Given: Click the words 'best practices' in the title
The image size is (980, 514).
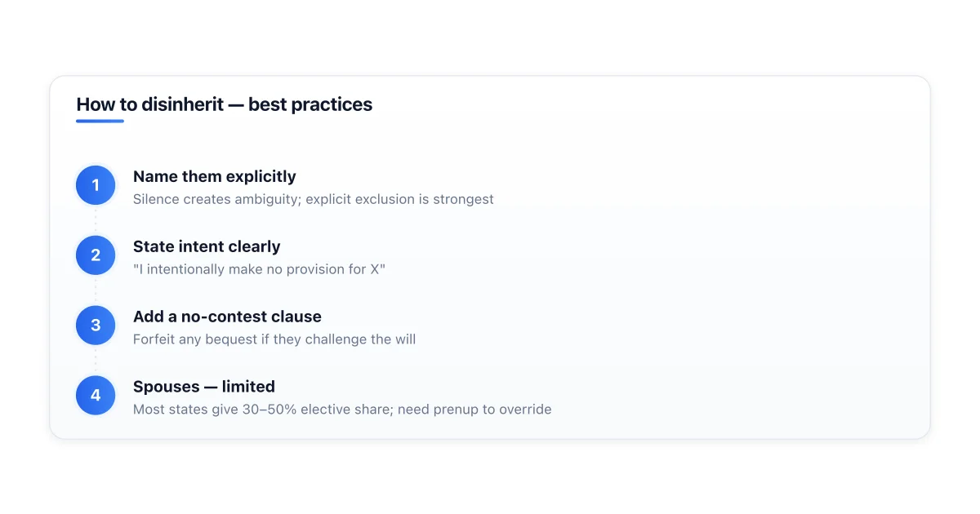Looking at the screenshot, I should (x=310, y=104).
